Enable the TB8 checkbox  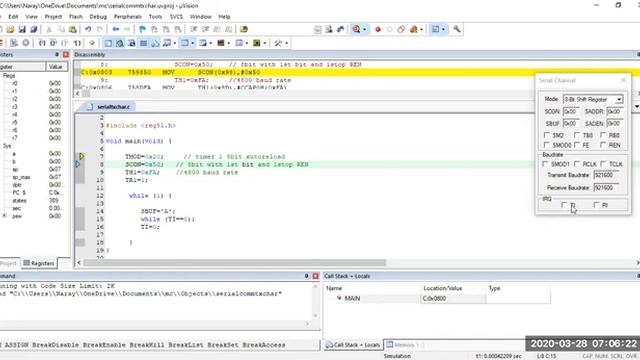tap(577, 135)
